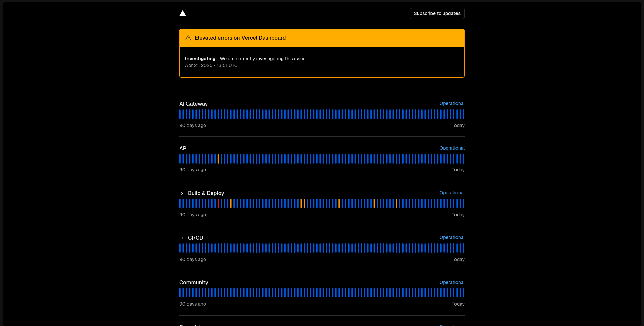644x326 pixels.
Task: Click "90 days ago" under API
Action: click(x=193, y=170)
